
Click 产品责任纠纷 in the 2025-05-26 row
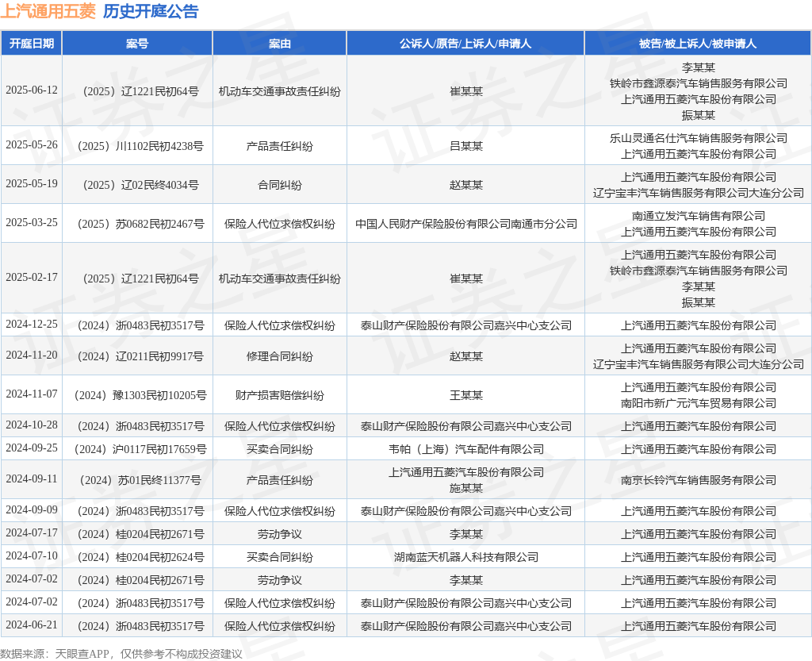(x=280, y=146)
